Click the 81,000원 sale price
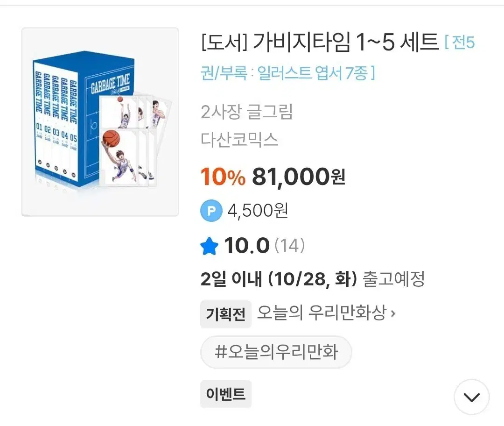The width and height of the screenshot is (504, 426). pyautogui.click(x=298, y=177)
